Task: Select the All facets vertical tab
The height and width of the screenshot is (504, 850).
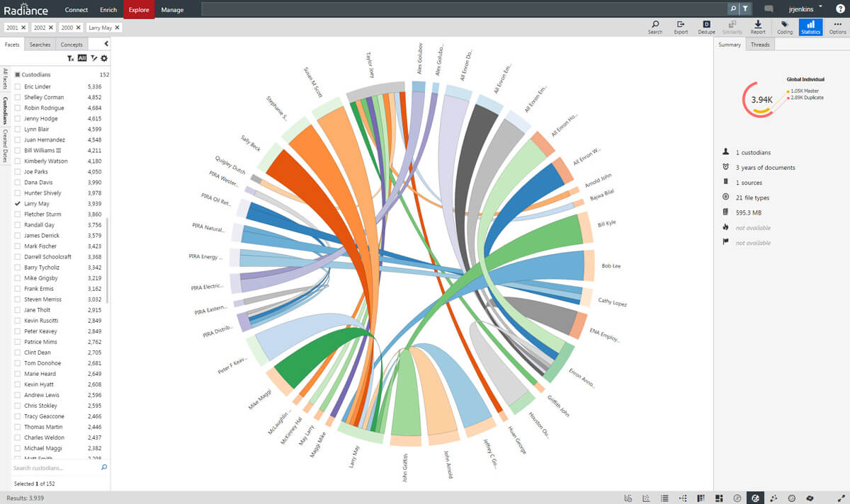Action: pyautogui.click(x=5, y=80)
